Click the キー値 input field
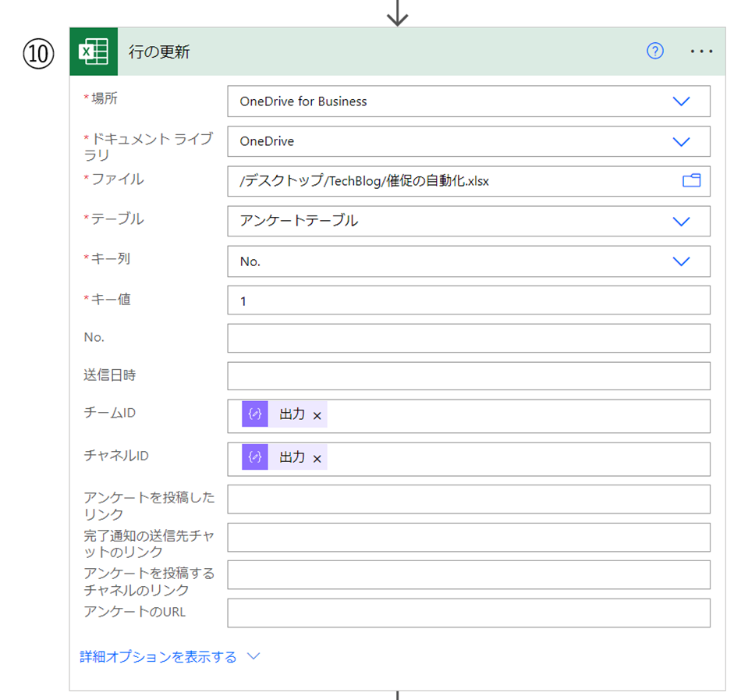The width and height of the screenshot is (748, 700). (469, 300)
